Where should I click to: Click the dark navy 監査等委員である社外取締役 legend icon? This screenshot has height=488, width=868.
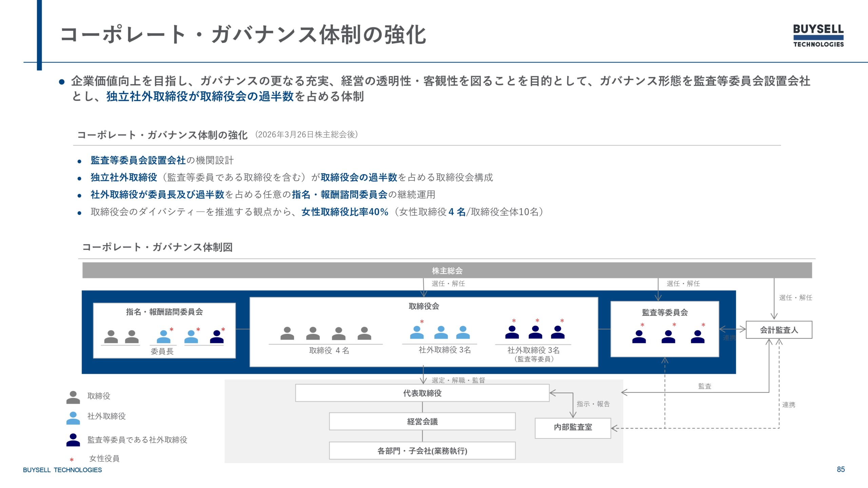click(73, 440)
